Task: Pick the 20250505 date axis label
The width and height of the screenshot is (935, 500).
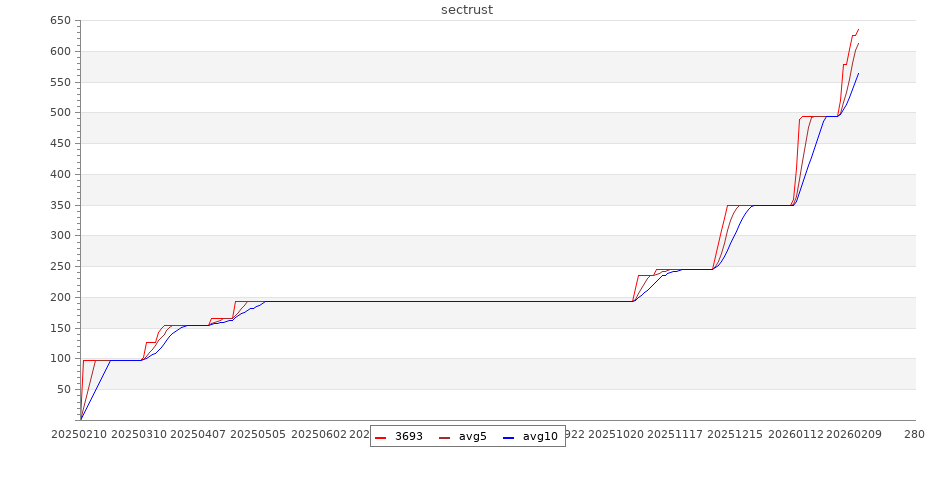Action: pos(258,434)
